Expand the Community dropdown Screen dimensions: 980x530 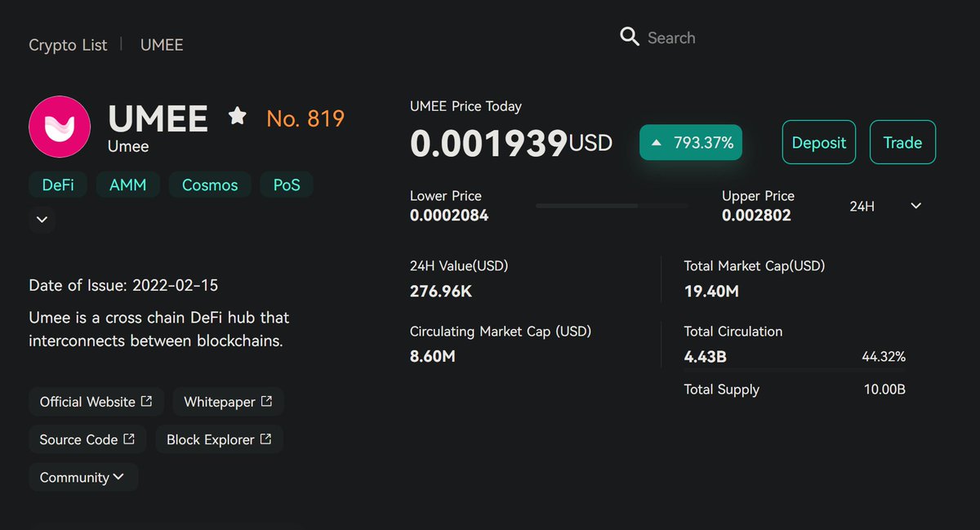[x=83, y=477]
